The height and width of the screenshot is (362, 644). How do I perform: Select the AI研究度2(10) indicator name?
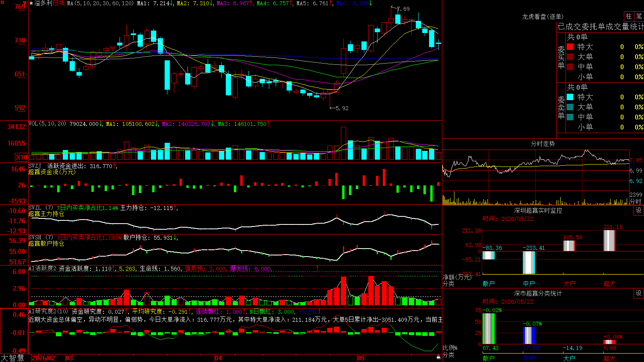[x=48, y=311]
